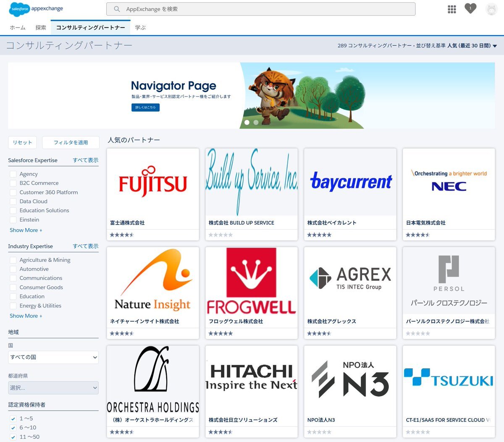The width and height of the screenshot is (504, 442).
Task: Click the star rating for 株式会社日立ソリューションズ
Action: point(220,432)
